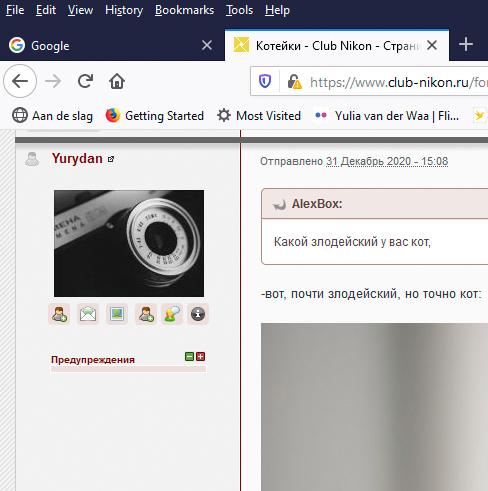The height and width of the screenshot is (491, 488).
Task: Open Yurydan's gallery image icon
Action: click(x=117, y=314)
